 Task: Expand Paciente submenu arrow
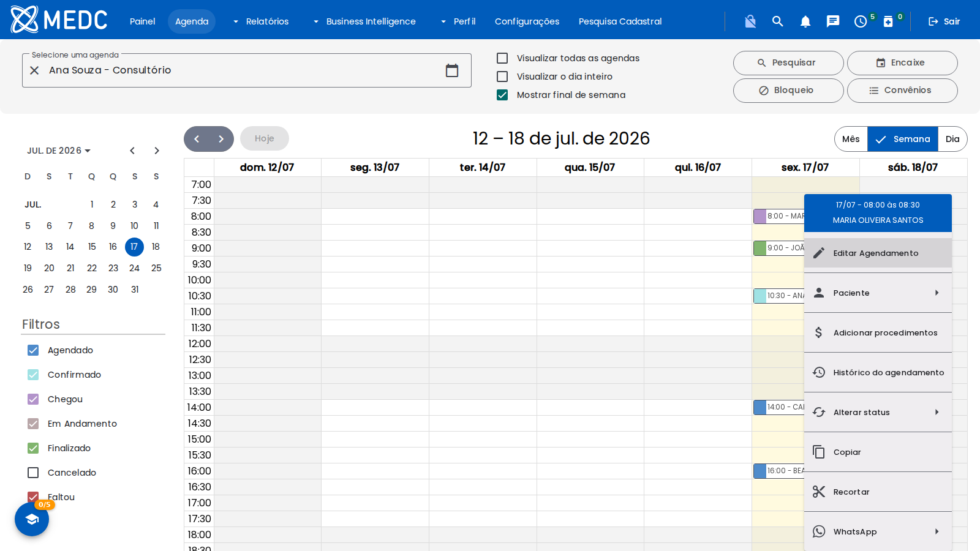(x=937, y=293)
